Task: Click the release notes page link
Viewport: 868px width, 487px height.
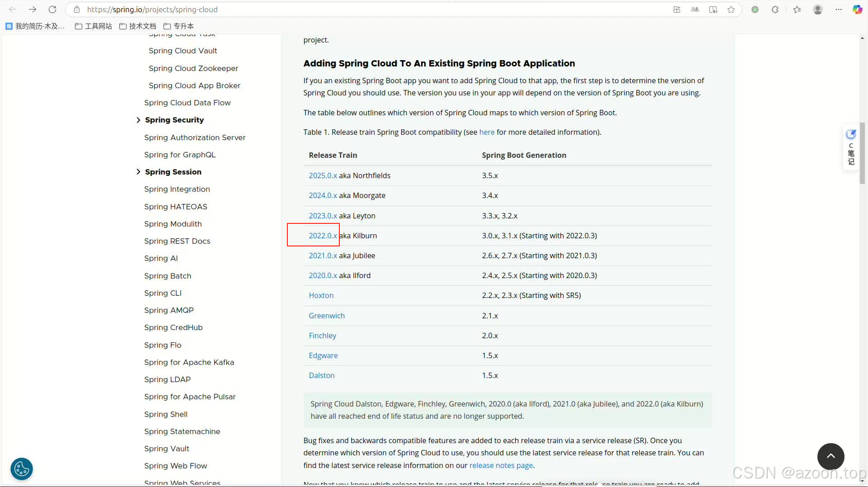Action: pyautogui.click(x=501, y=465)
